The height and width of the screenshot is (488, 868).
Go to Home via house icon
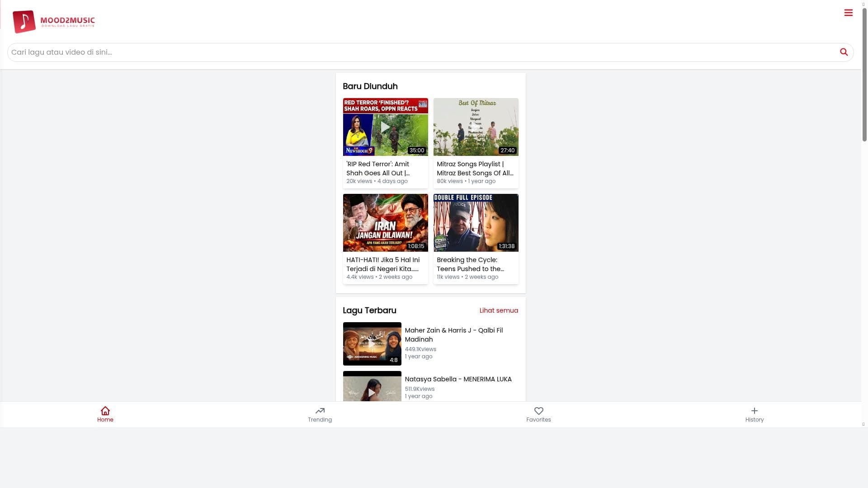105,411
